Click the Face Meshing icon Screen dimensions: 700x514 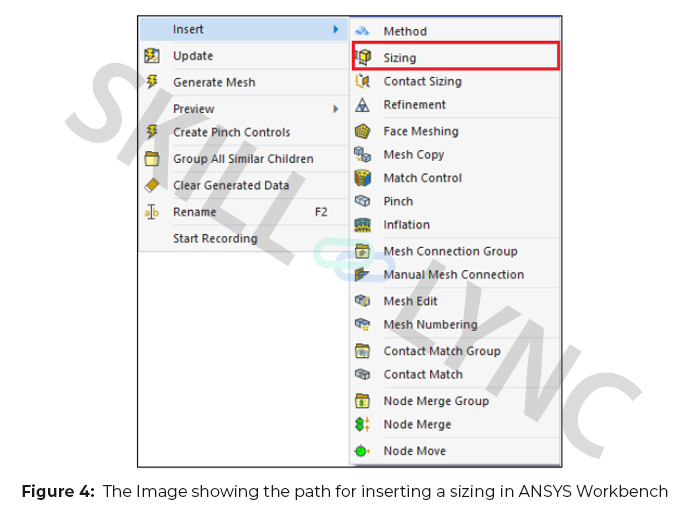point(362,131)
